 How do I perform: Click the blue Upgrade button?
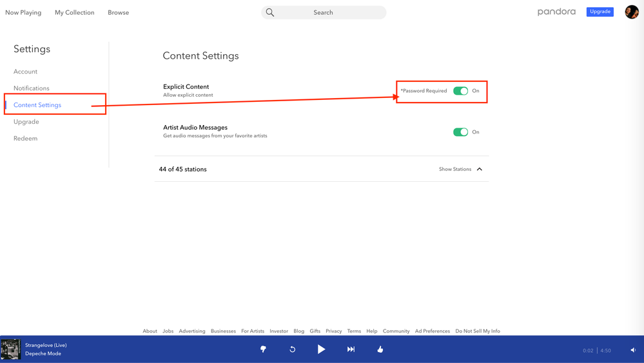(x=600, y=12)
